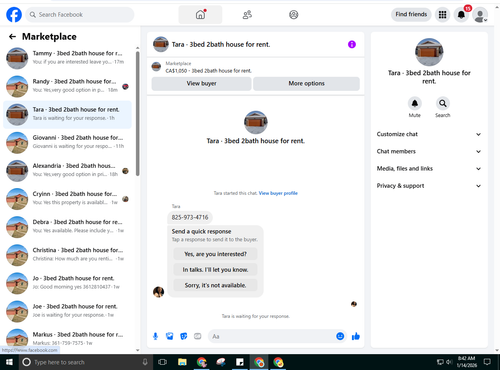
Task: Click Tara's phone number message 825-973-4716
Action: (x=190, y=217)
